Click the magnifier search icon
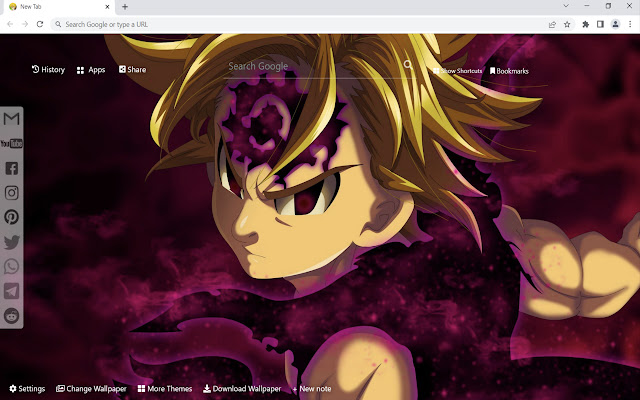 408,64
